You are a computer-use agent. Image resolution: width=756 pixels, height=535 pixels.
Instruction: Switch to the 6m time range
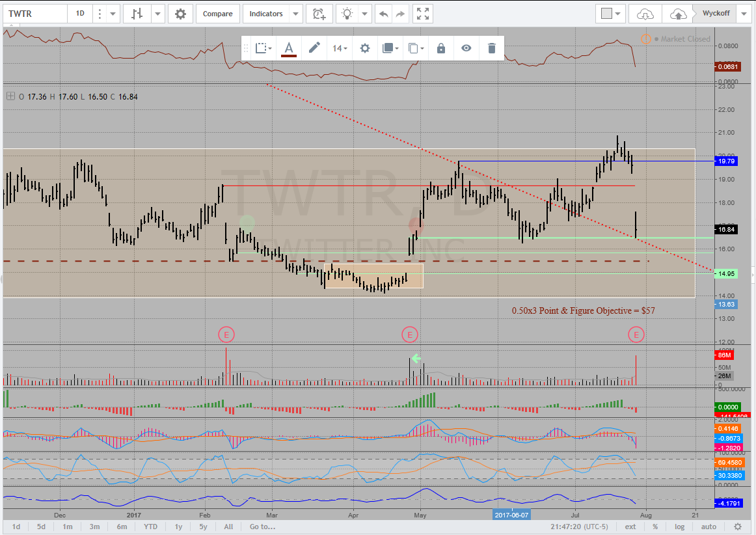click(x=122, y=527)
